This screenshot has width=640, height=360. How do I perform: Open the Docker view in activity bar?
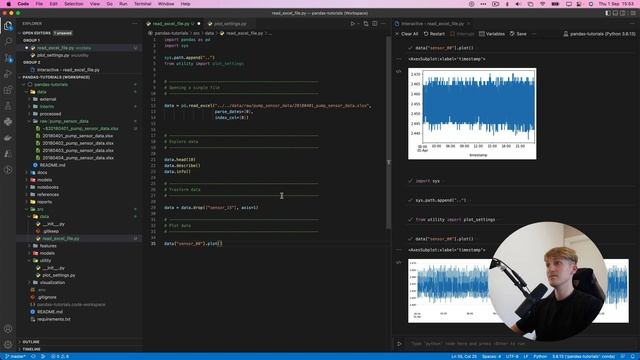pos(8,138)
